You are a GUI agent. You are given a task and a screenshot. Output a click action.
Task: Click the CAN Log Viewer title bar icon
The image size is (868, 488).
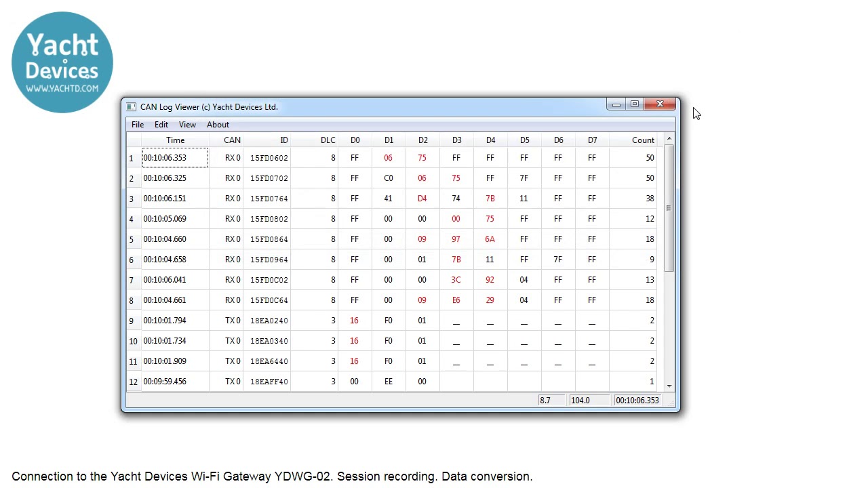(x=131, y=107)
